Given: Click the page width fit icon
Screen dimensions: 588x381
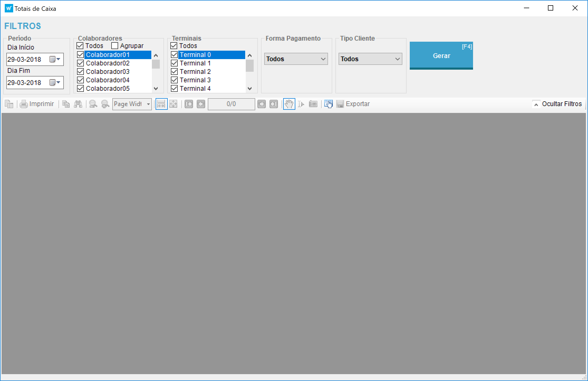Looking at the screenshot, I should [x=161, y=104].
